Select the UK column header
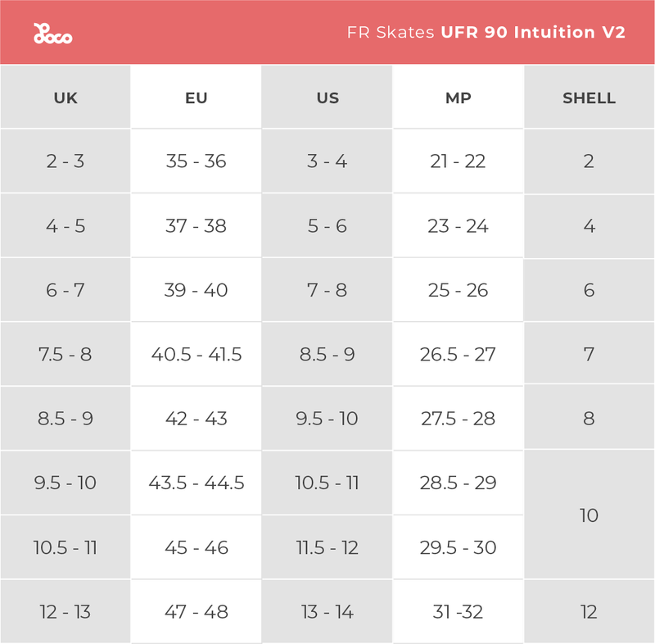Viewport: 655px width, 644px height. click(65, 98)
